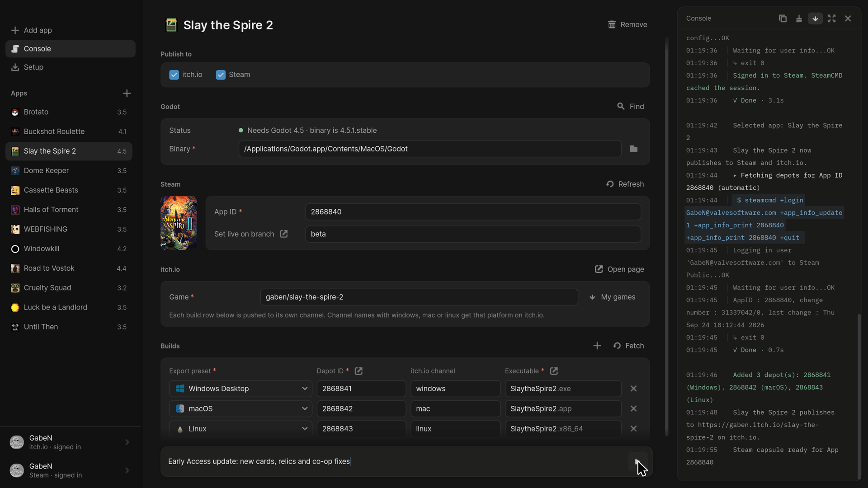868x488 pixels.
Task: Click the release notes message field
Action: [393, 461]
